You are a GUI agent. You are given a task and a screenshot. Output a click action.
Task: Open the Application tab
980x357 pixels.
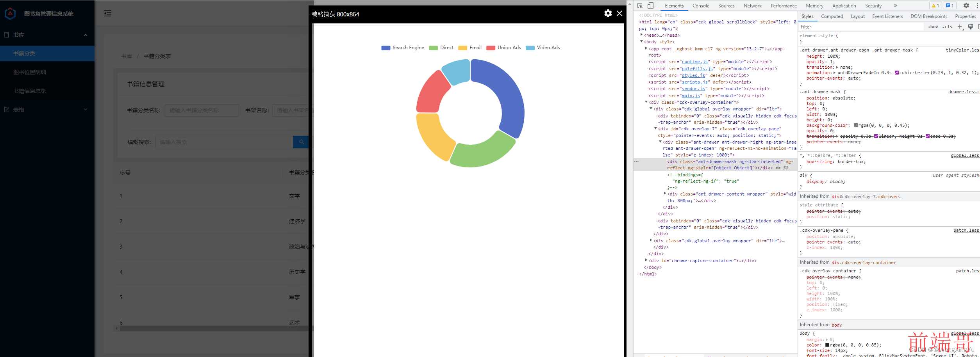point(844,5)
